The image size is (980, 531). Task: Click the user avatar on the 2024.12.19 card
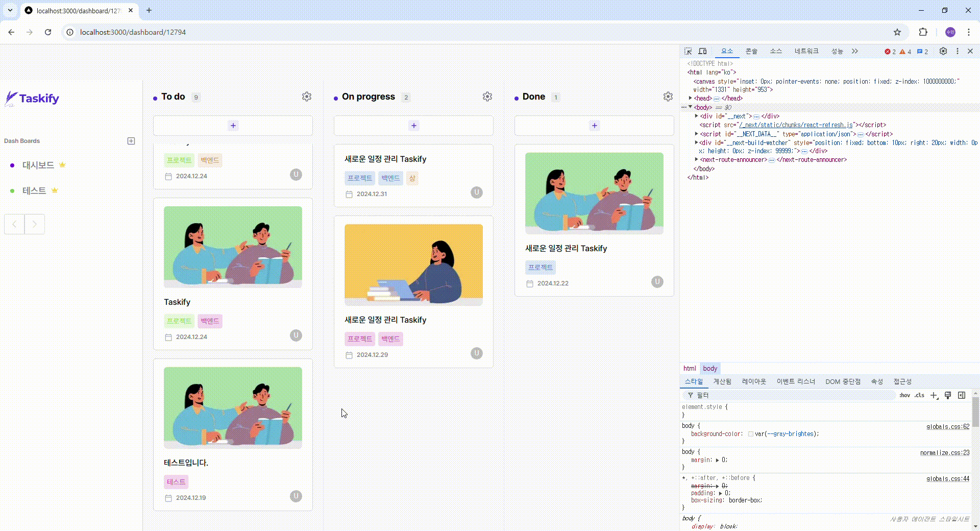click(x=296, y=496)
